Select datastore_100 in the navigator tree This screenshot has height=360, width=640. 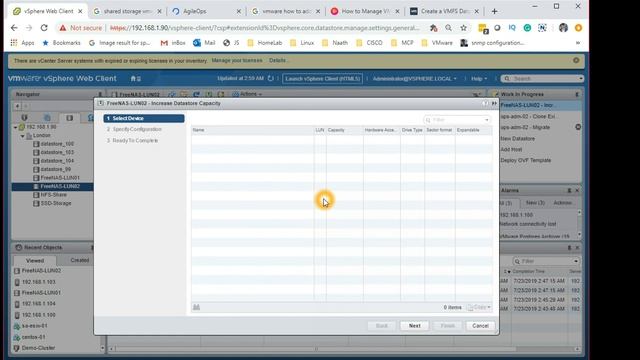[x=57, y=144]
